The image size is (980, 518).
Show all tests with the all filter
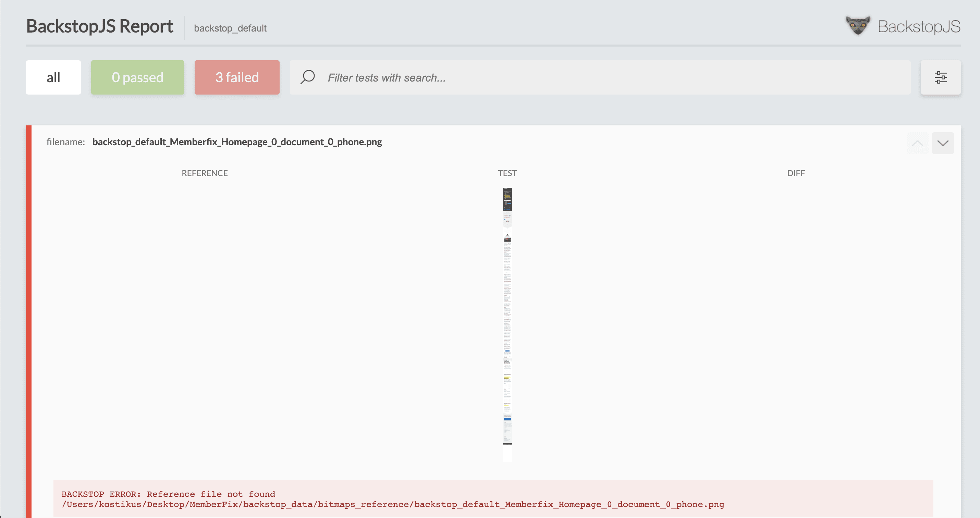pos(53,77)
